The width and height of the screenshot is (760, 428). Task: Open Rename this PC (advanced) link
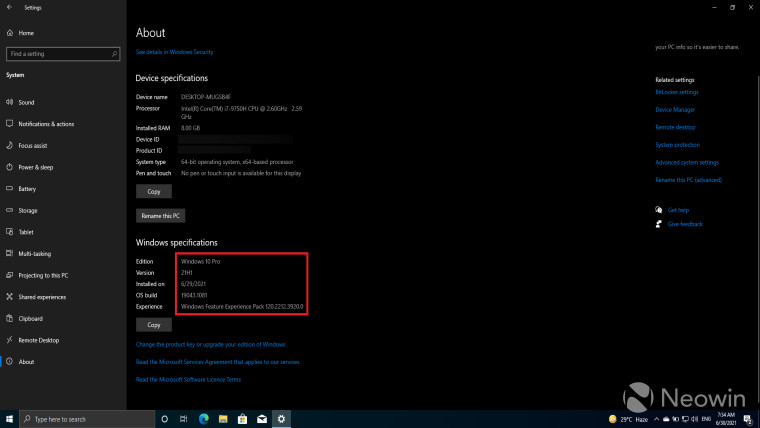click(688, 180)
